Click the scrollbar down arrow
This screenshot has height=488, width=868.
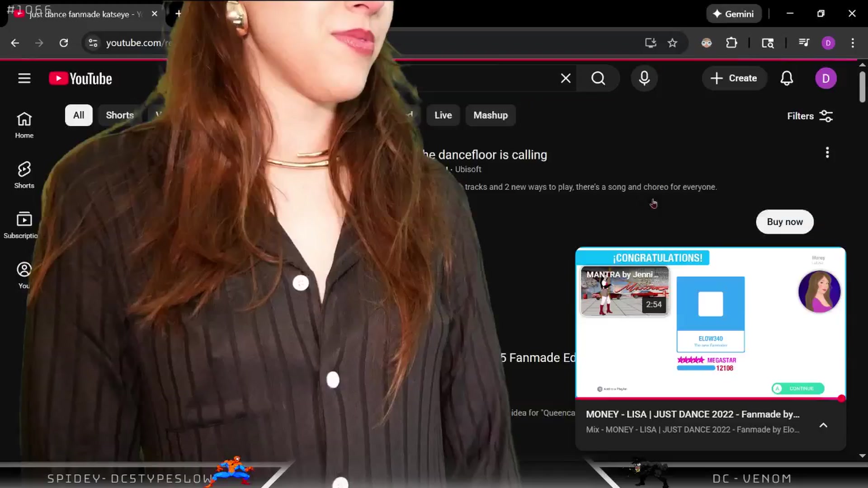[862, 456]
